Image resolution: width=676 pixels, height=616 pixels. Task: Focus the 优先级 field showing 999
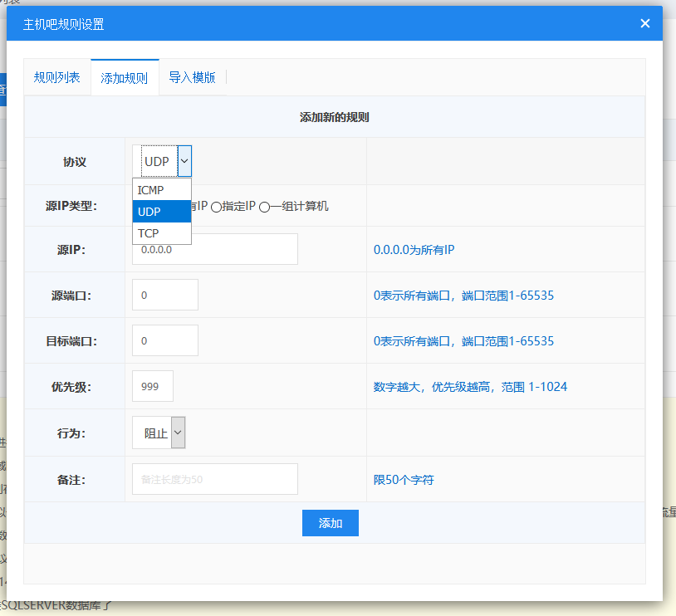[153, 386]
